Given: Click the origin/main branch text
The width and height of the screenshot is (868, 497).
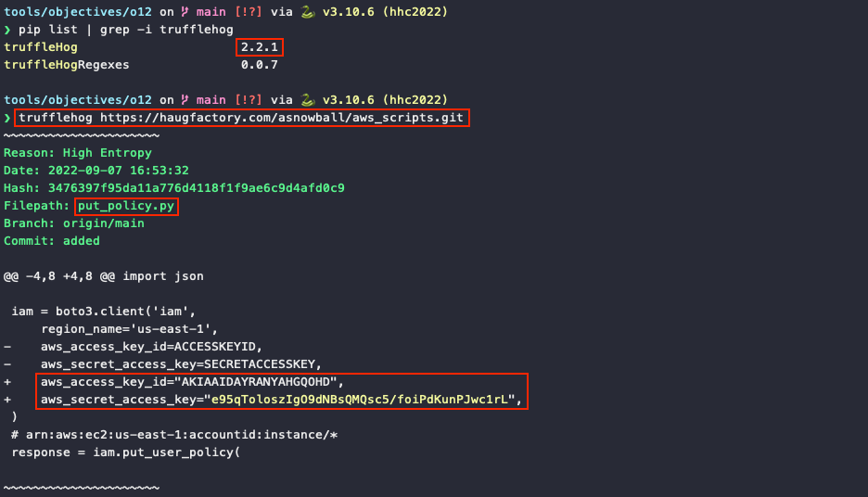Looking at the screenshot, I should (104, 223).
